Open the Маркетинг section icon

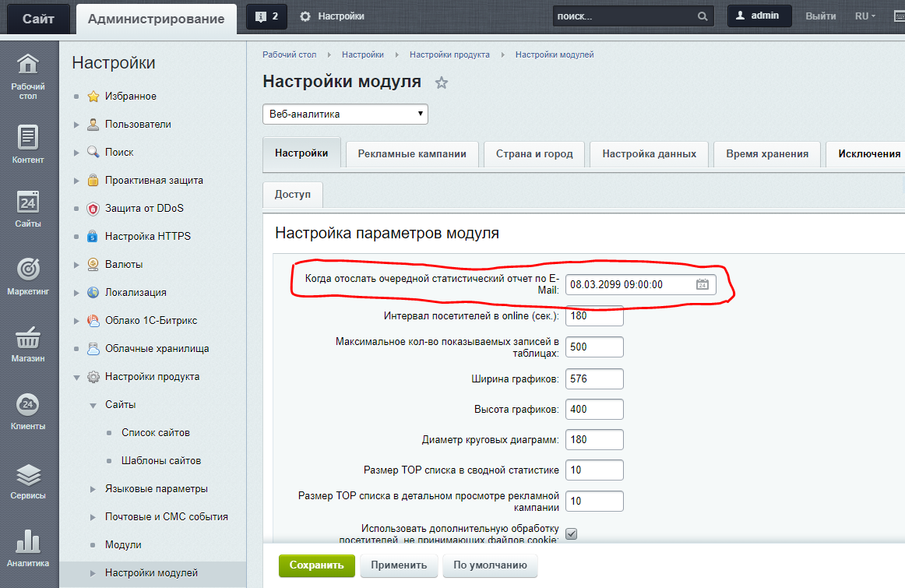coord(28,269)
